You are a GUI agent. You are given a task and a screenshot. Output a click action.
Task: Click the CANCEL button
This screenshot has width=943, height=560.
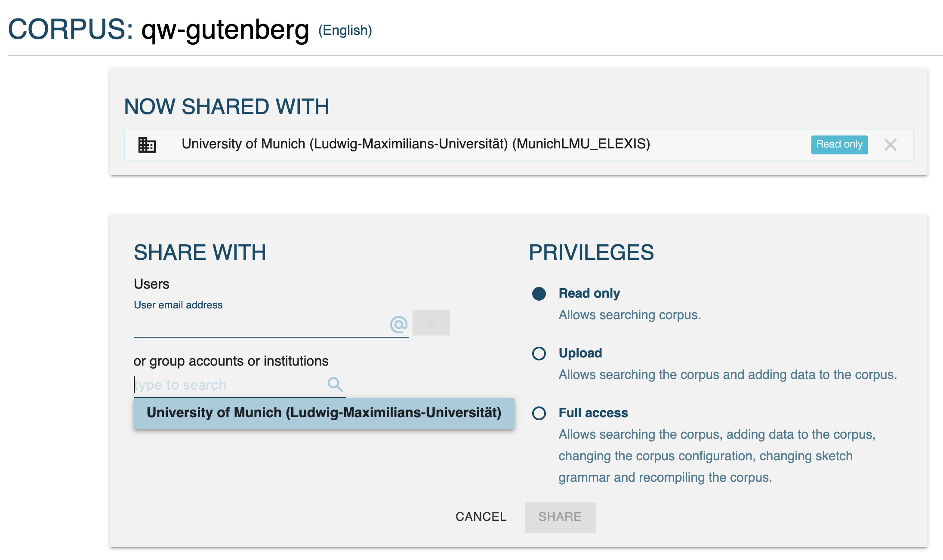(x=481, y=517)
